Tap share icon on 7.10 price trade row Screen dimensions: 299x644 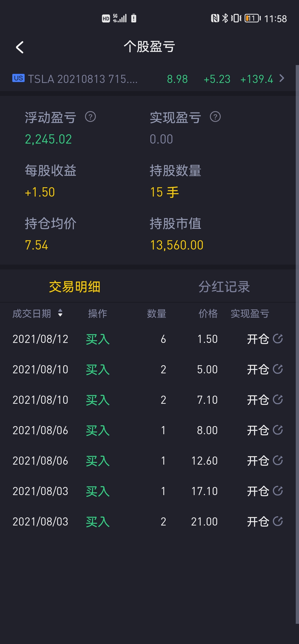[x=277, y=400]
